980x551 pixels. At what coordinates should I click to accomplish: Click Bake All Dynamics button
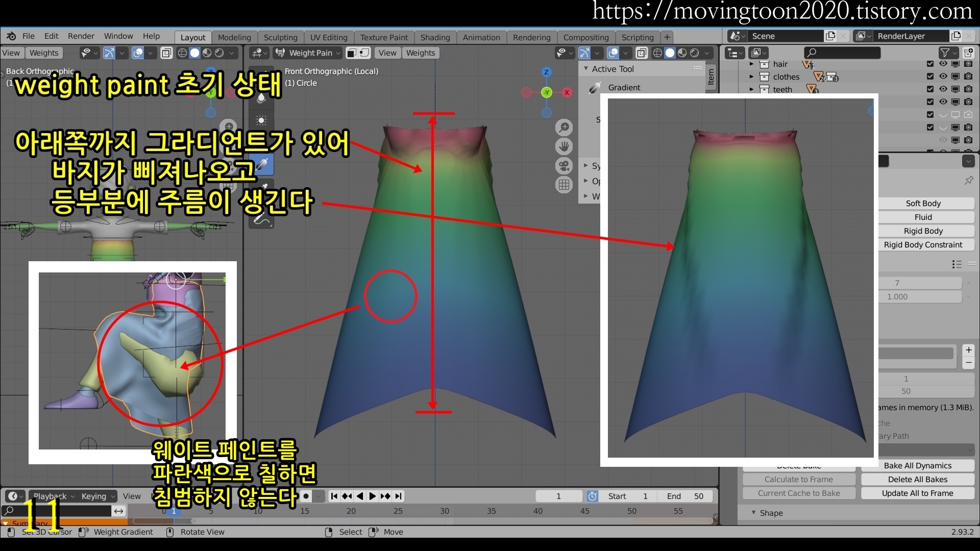pos(917,465)
